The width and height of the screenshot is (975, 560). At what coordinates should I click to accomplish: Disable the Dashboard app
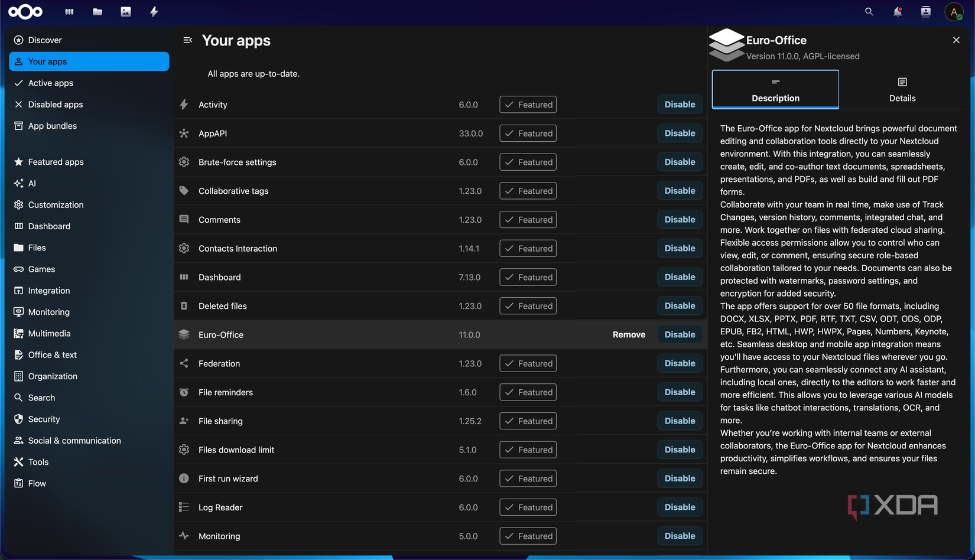click(680, 277)
